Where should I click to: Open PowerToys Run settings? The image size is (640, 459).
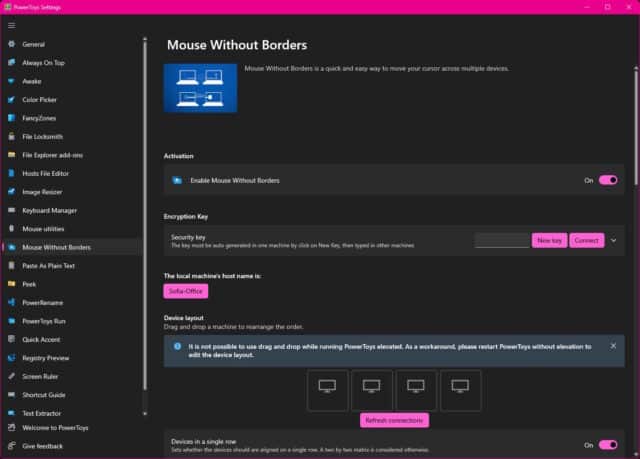(x=71, y=321)
